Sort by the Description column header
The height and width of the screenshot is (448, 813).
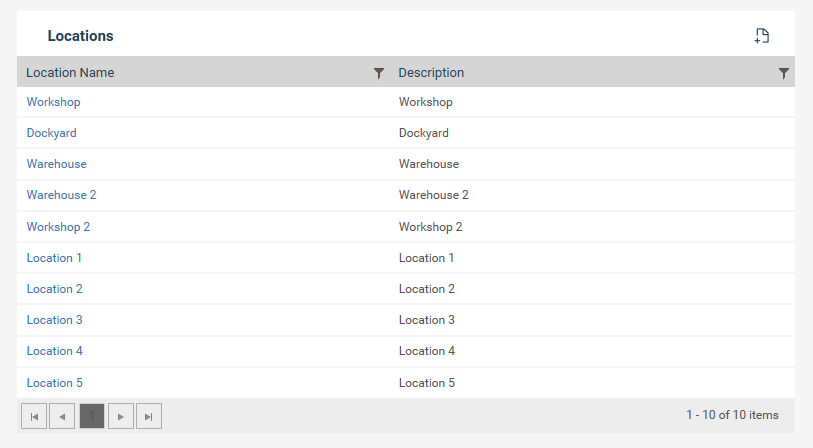point(431,73)
